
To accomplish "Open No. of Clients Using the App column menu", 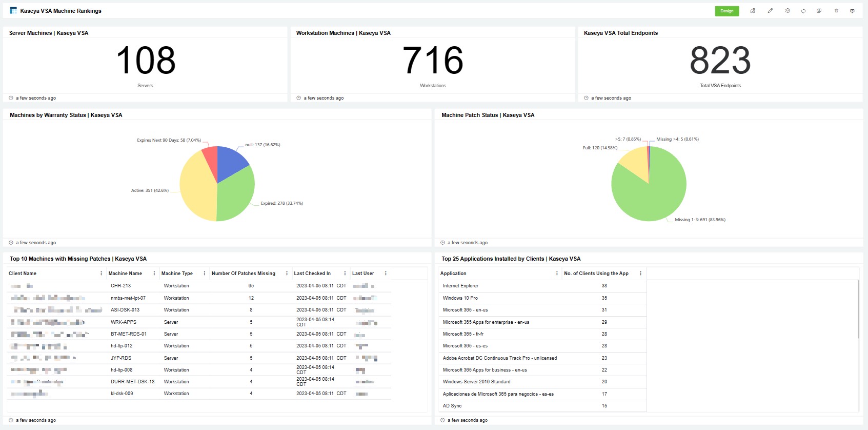I will point(640,273).
